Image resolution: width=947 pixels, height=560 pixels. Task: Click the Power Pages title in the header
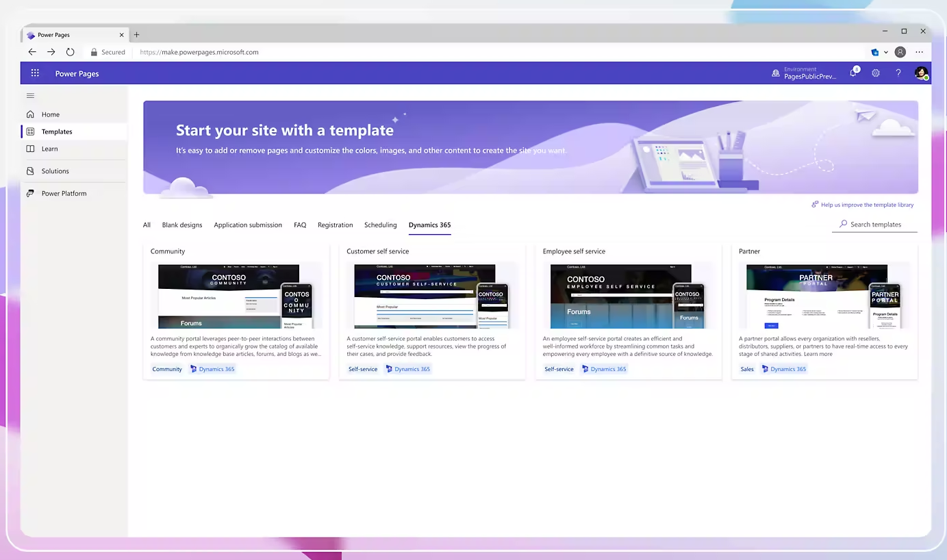(77, 74)
